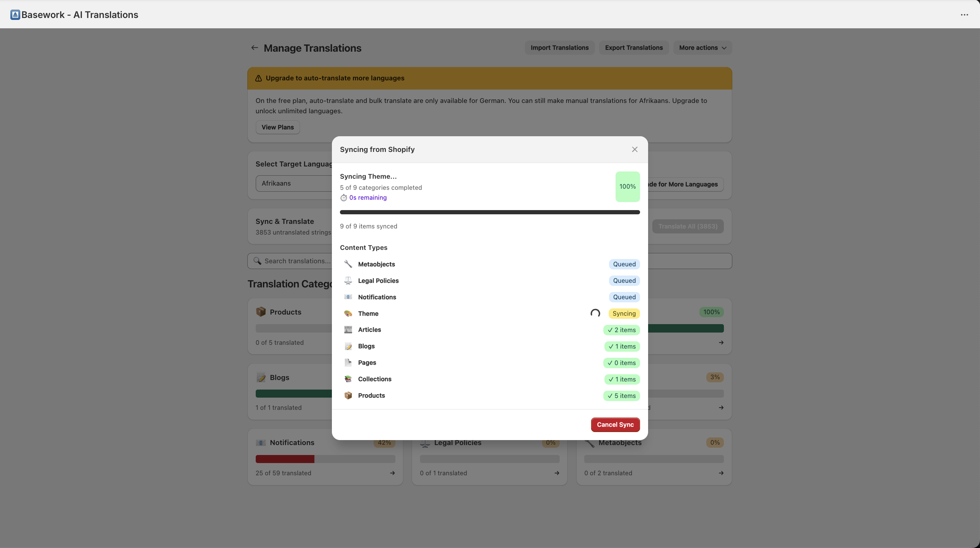Select the Metaobjects wrench icon
Image resolution: width=980 pixels, height=548 pixels.
[348, 264]
